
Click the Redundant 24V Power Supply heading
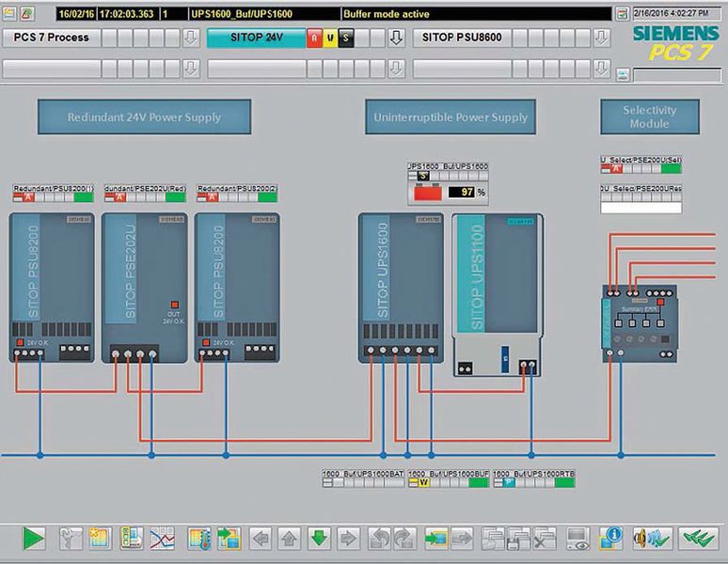[145, 117]
